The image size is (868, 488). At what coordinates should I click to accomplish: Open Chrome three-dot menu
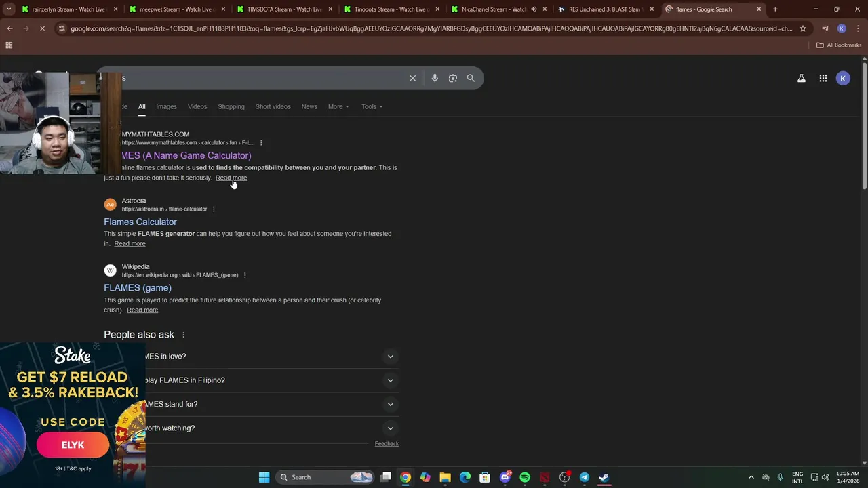(858, 28)
